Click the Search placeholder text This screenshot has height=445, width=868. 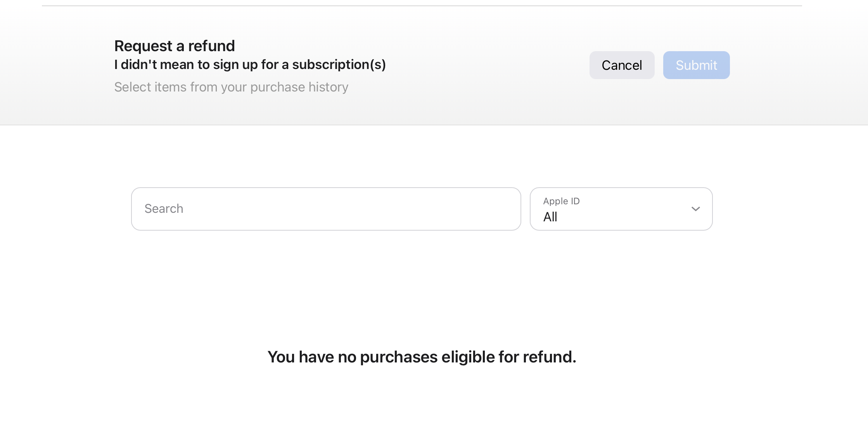164,209
